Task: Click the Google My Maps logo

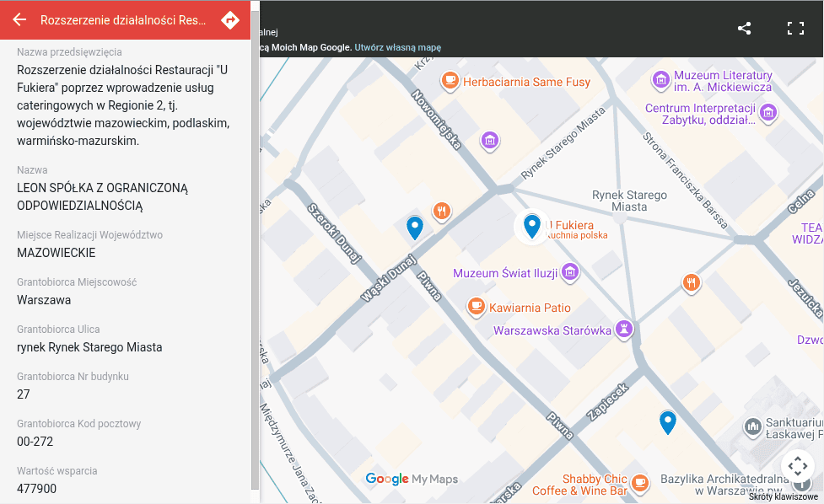Action: tap(412, 479)
